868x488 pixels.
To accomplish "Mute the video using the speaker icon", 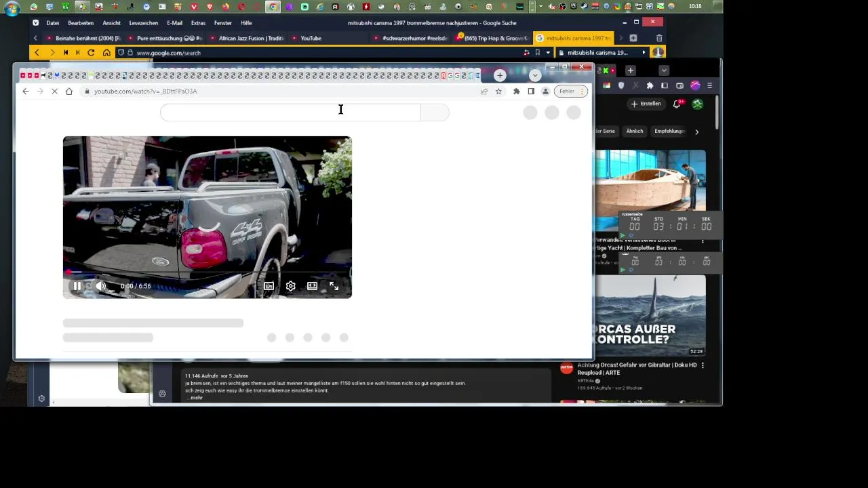I will 100,286.
